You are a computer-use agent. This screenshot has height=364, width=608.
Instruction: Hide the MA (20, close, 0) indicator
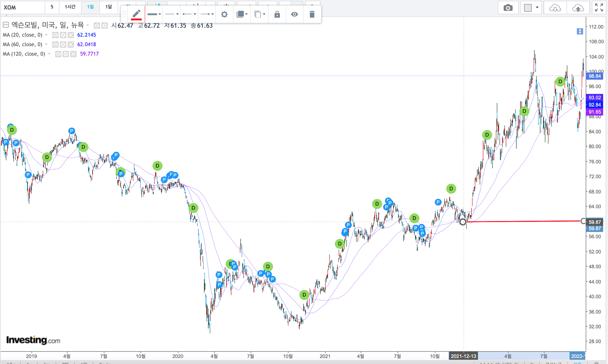pyautogui.click(x=55, y=35)
